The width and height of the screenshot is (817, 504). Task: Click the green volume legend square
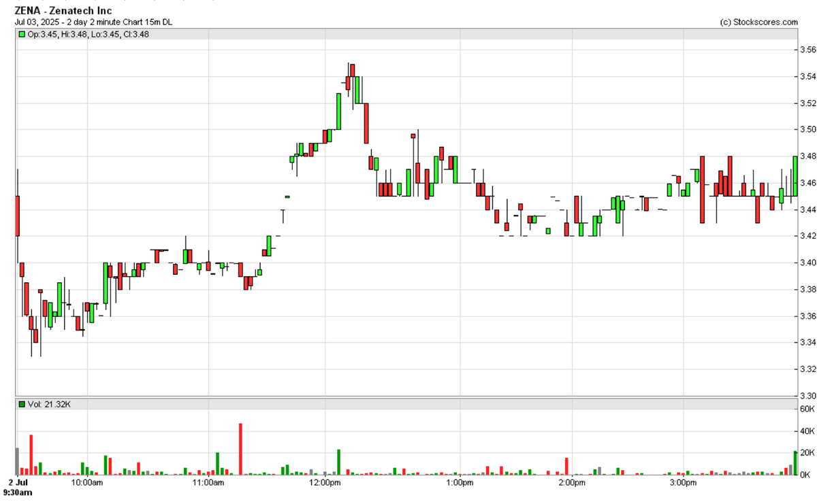tap(22, 405)
